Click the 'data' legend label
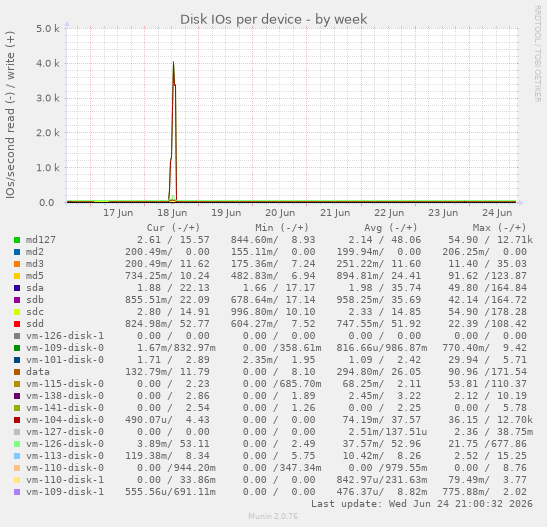 [x=38, y=372]
